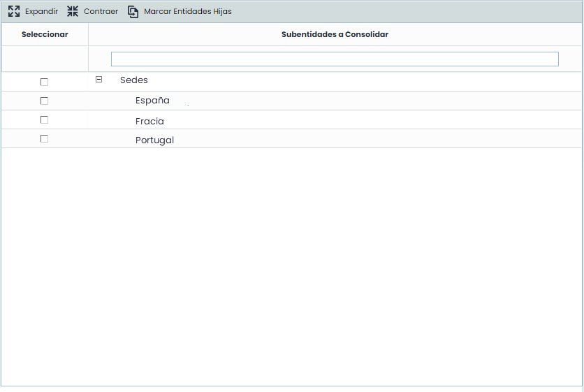Image resolution: width=584 pixels, height=392 pixels.
Task: Select the Sedes tree item
Action: click(133, 80)
